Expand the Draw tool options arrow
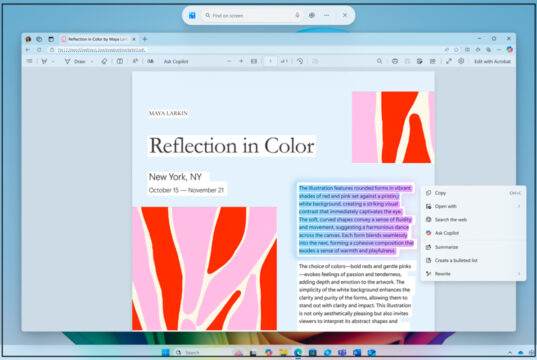Screen dimensions: 537x360 [92, 62]
